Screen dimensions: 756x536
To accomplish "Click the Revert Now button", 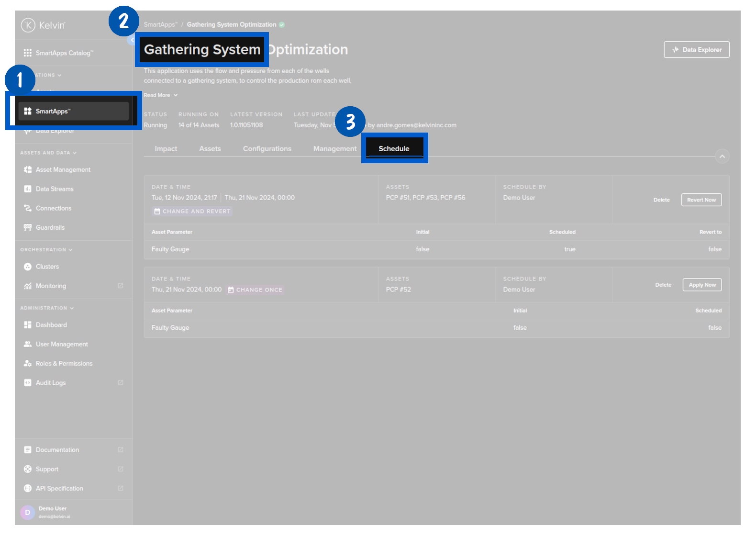I will (701, 200).
